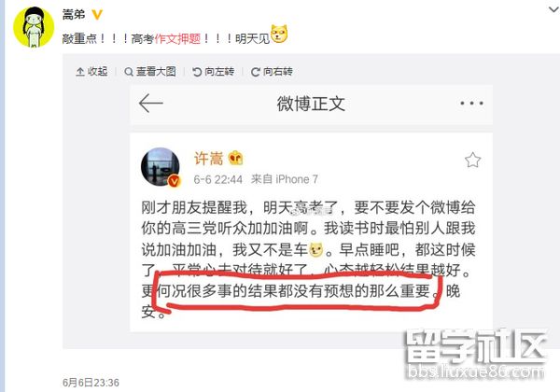Rotate the image left with 向左转

(213, 72)
